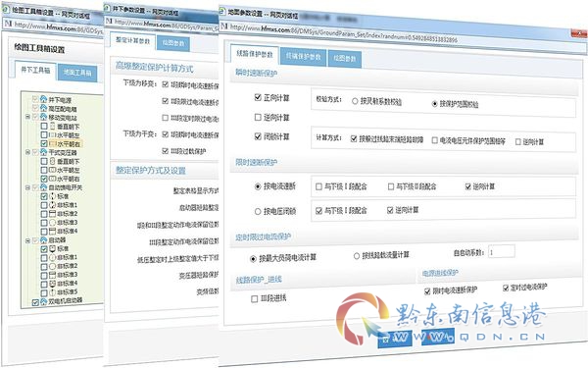Switch to the 地面工具箱 tab

(x=77, y=73)
